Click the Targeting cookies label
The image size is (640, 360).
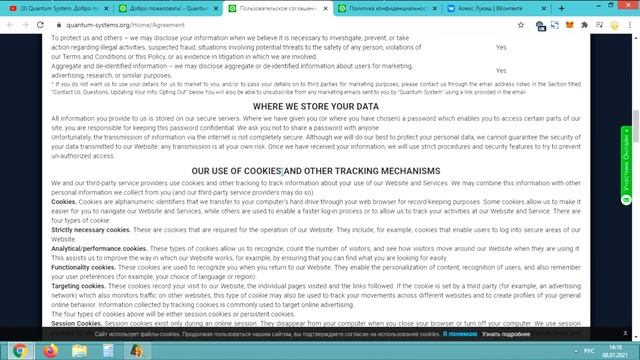78,286
